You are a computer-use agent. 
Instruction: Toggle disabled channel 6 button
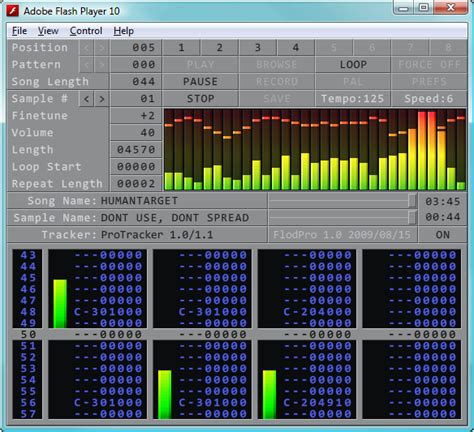coord(372,48)
